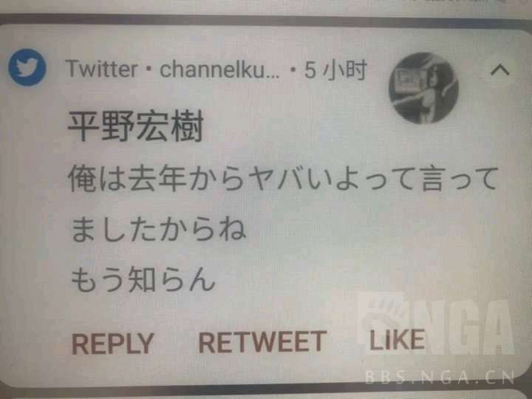532x399 pixels.
Task: Click the 5 小时 timestamp
Action: 335,70
